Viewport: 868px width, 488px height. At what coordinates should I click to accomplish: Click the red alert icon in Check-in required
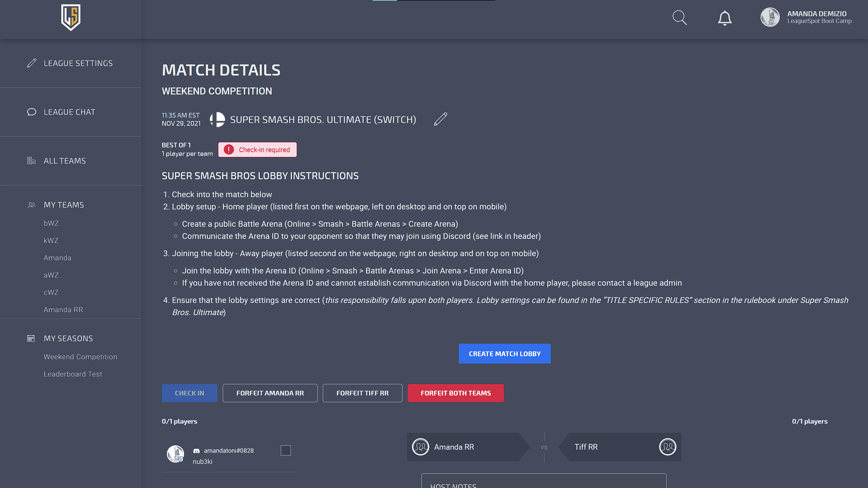pyautogui.click(x=229, y=150)
